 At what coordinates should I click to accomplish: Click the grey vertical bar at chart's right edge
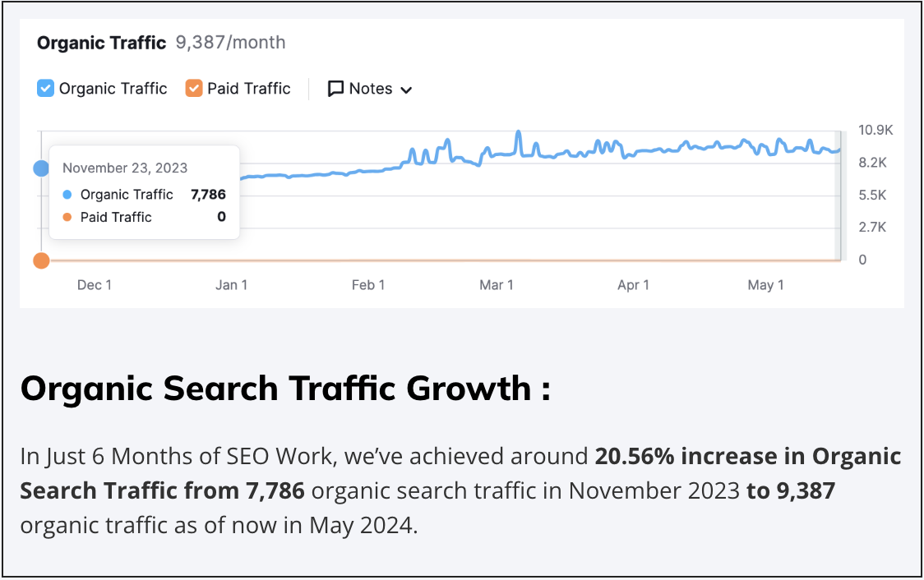tap(839, 196)
